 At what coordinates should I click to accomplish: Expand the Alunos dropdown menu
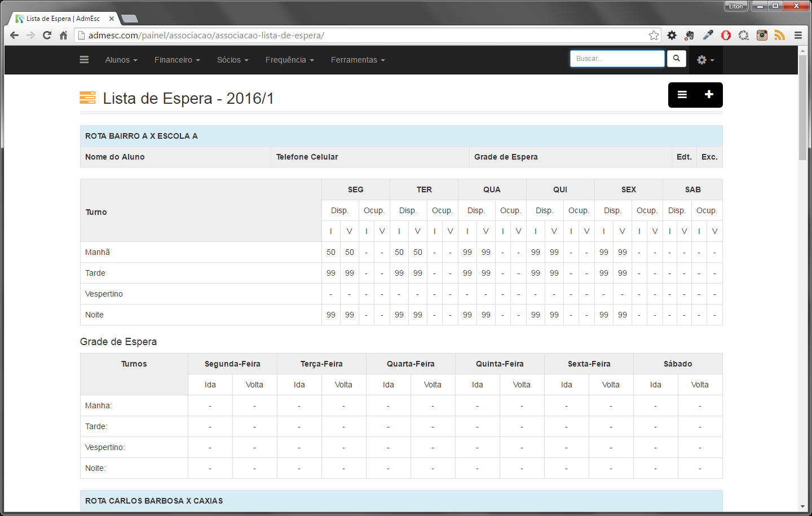click(x=121, y=60)
